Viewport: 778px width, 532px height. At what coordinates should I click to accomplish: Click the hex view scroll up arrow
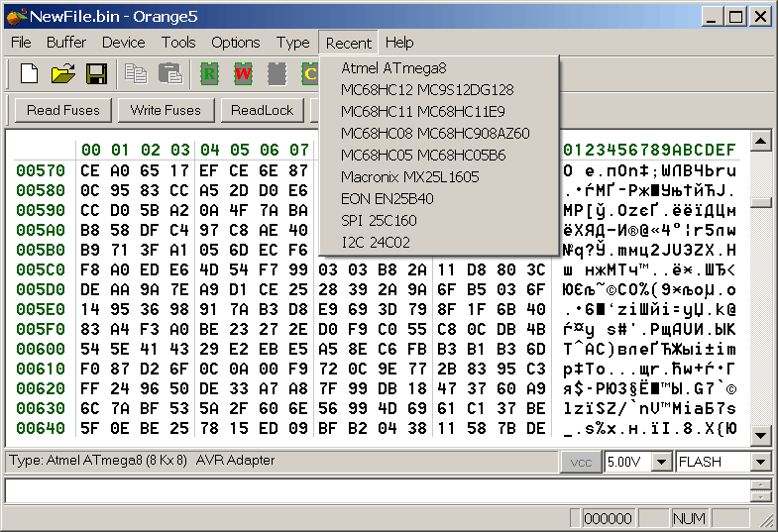(x=760, y=142)
